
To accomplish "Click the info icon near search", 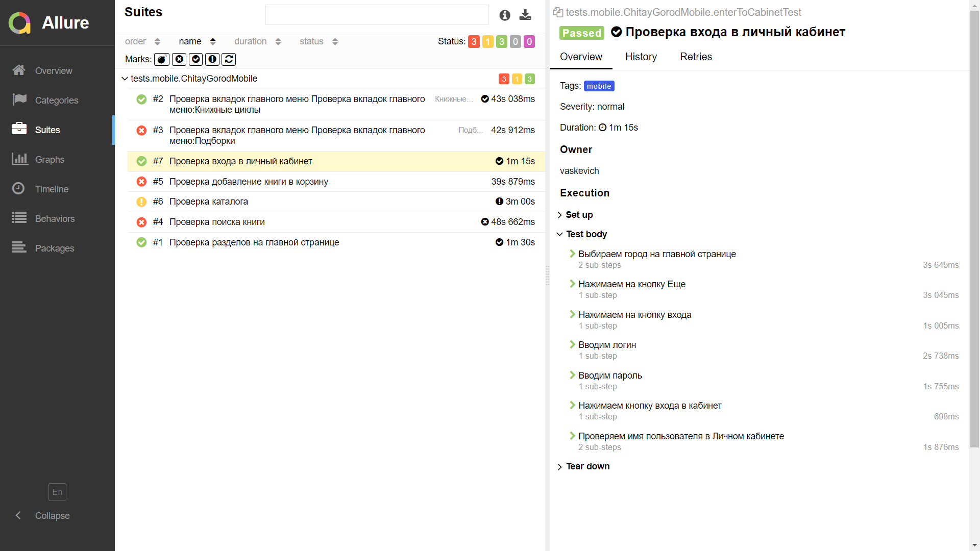I will coord(505,15).
